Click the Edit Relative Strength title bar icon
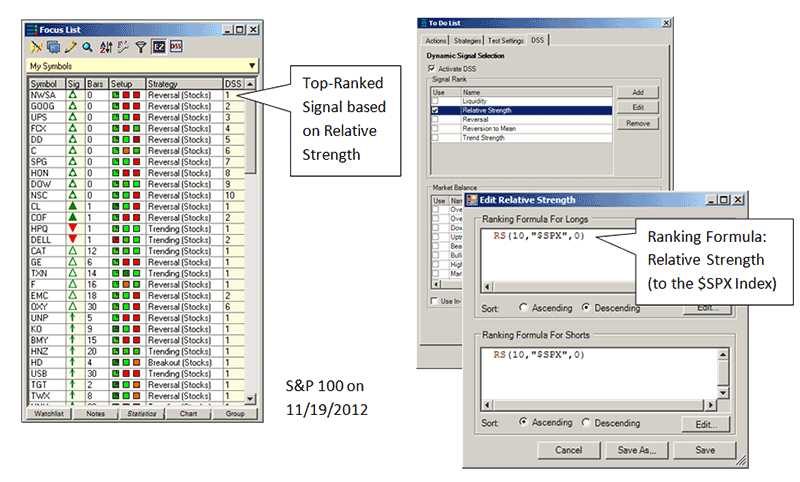 [x=472, y=200]
